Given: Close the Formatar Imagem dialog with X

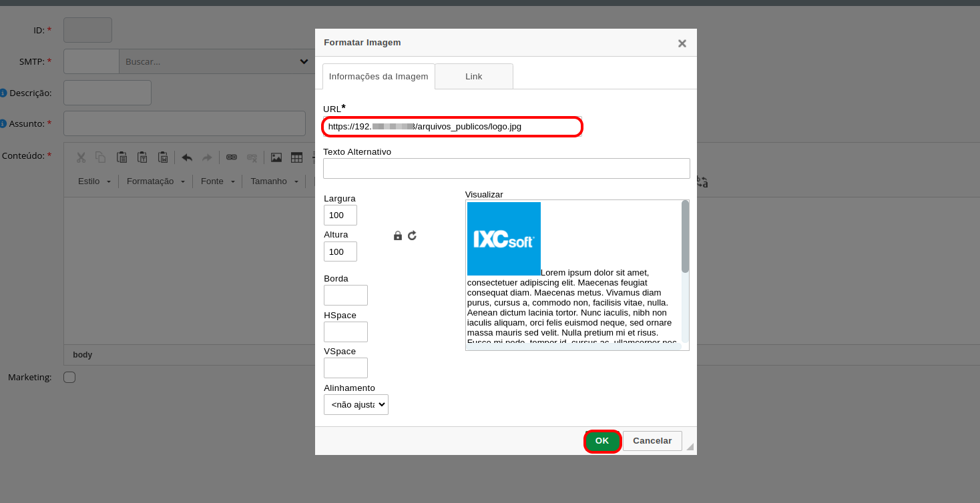Looking at the screenshot, I should [682, 43].
